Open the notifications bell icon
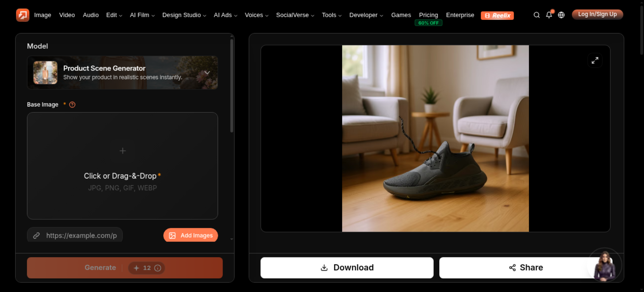 (549, 15)
